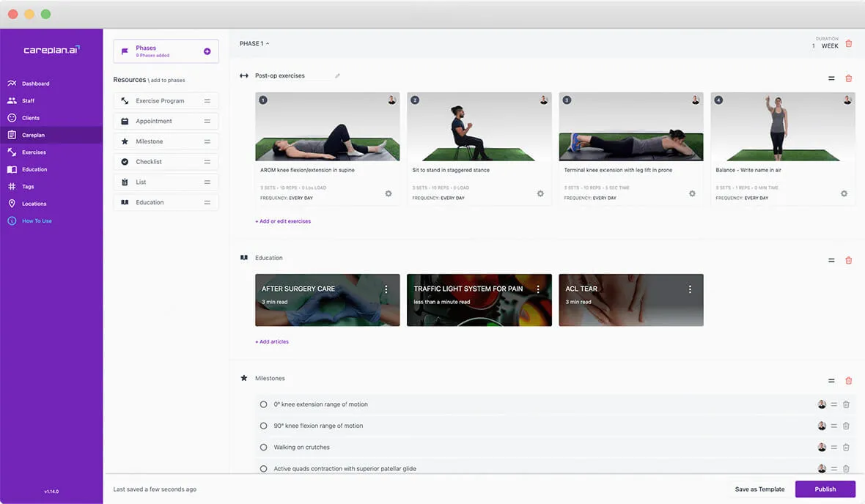Click the Phase 1 duration number field
The height and width of the screenshot is (504, 865).
tap(813, 46)
